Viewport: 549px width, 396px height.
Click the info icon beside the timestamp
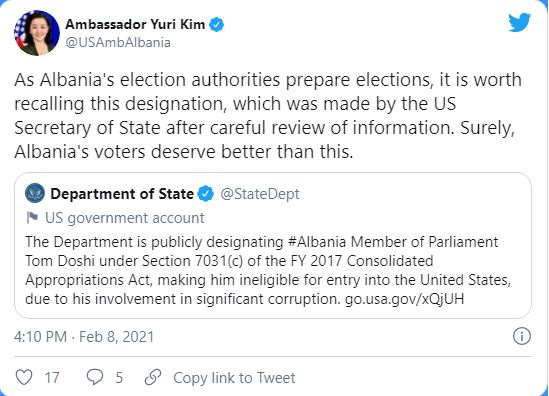click(522, 336)
